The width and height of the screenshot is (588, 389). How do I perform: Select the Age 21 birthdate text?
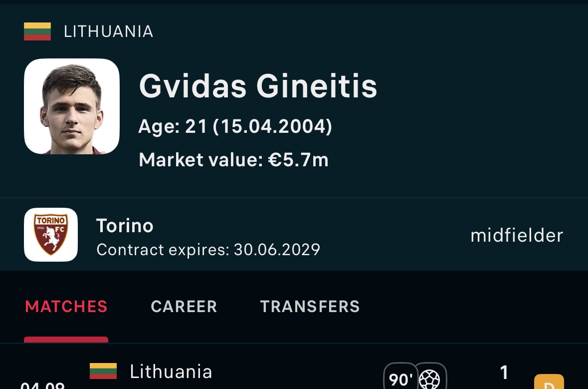[235, 126]
